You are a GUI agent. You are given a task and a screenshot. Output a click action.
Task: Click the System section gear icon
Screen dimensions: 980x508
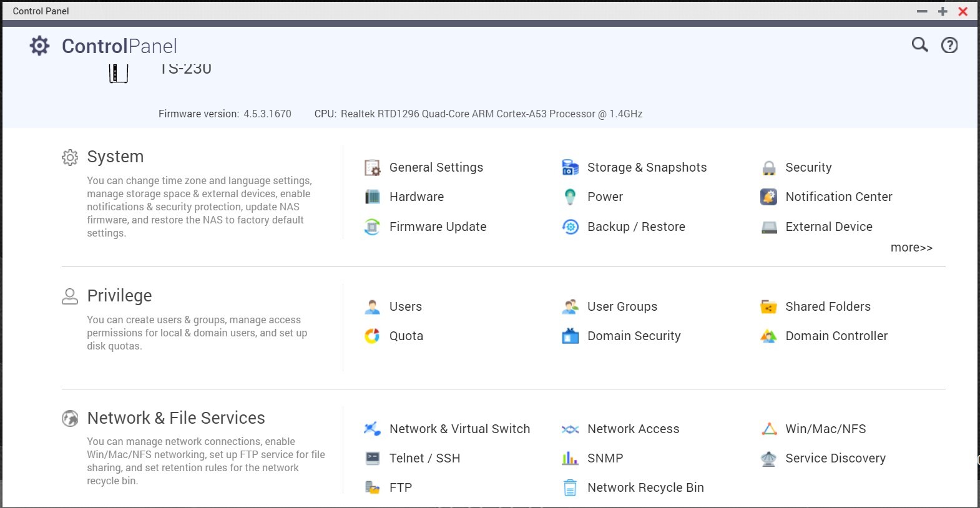click(x=70, y=157)
